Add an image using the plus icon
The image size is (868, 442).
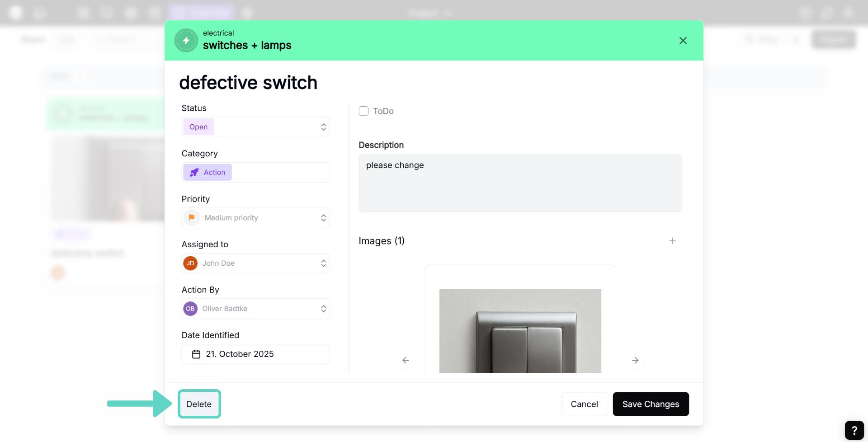[x=672, y=241]
